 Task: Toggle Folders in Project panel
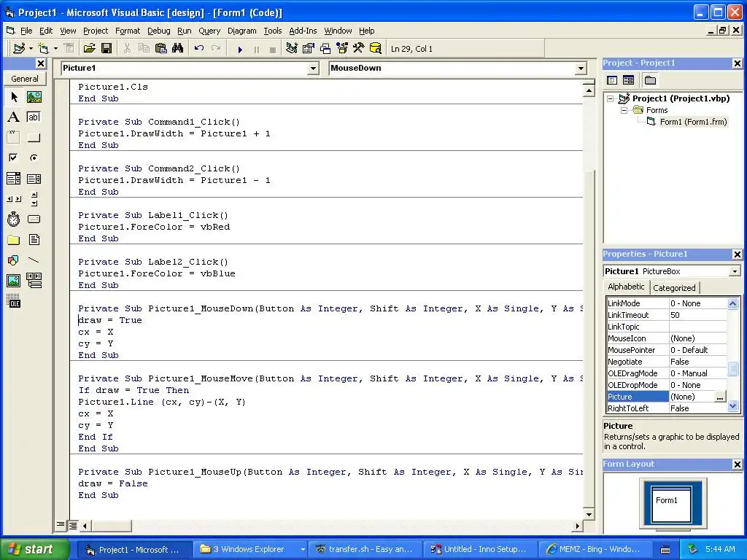click(650, 80)
